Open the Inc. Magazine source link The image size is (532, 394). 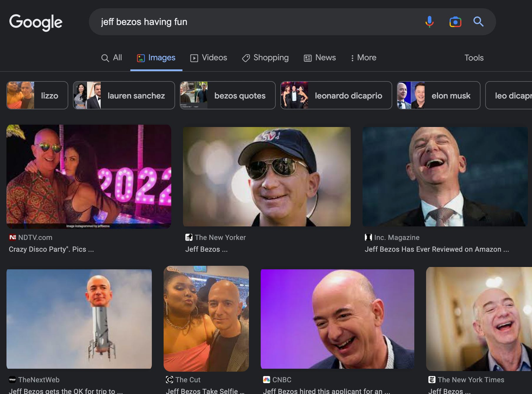pyautogui.click(x=397, y=237)
